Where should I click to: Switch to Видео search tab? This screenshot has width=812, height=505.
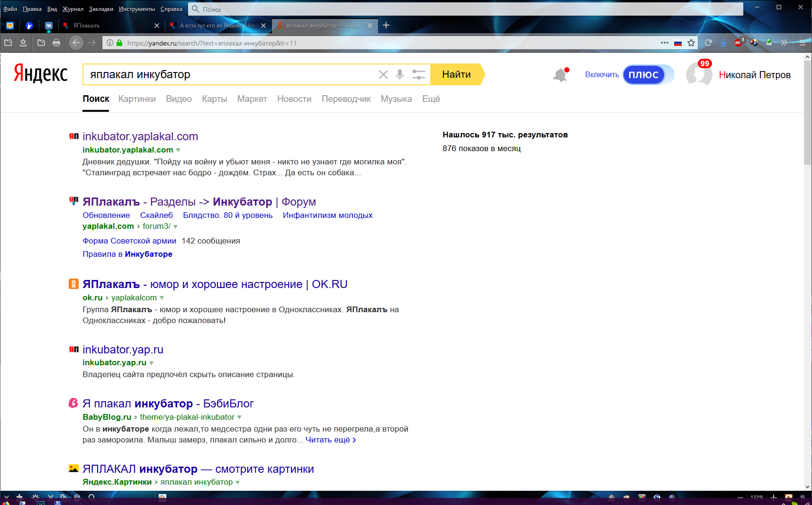tap(179, 99)
